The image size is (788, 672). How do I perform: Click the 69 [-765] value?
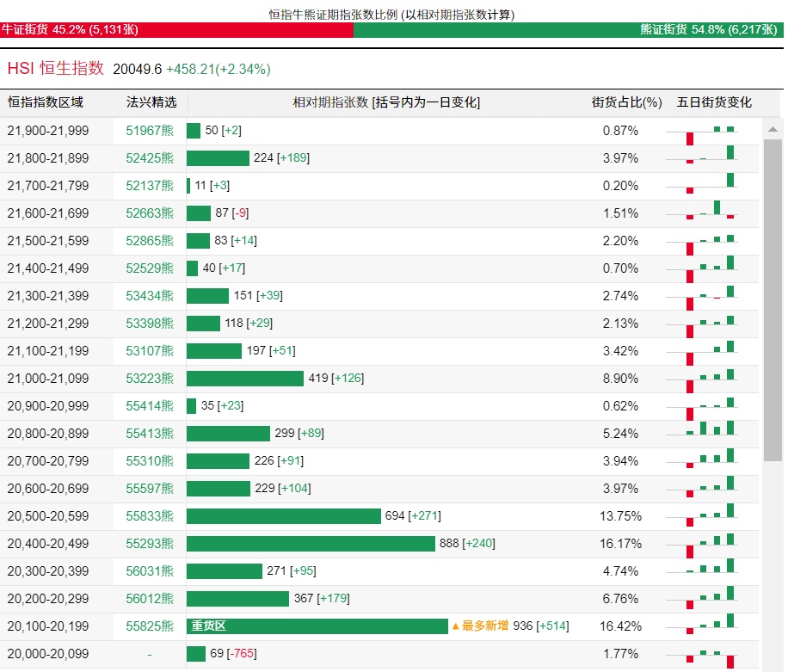234,653
